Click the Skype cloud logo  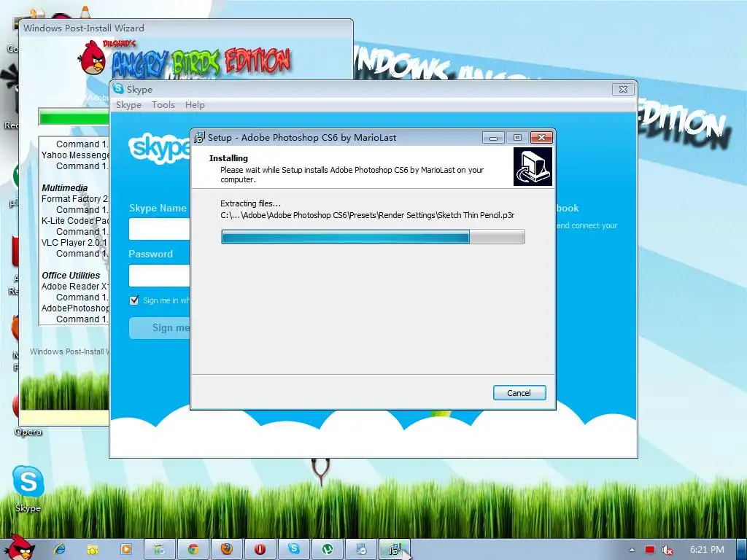tap(159, 148)
